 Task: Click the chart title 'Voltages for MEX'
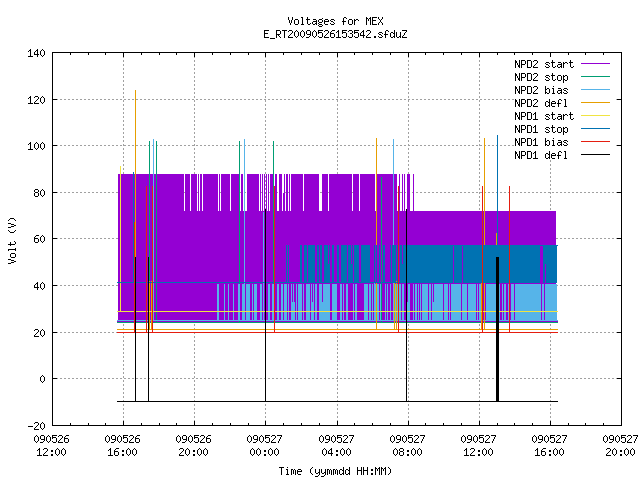335,21
